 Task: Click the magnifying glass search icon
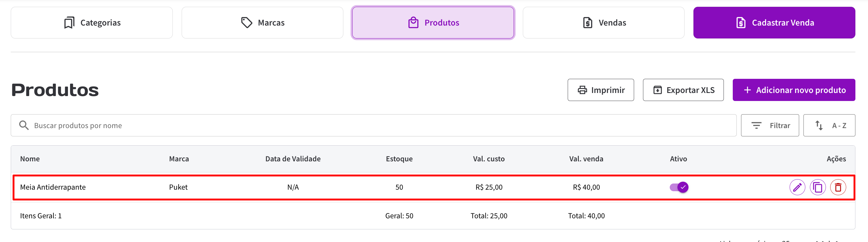click(x=24, y=125)
